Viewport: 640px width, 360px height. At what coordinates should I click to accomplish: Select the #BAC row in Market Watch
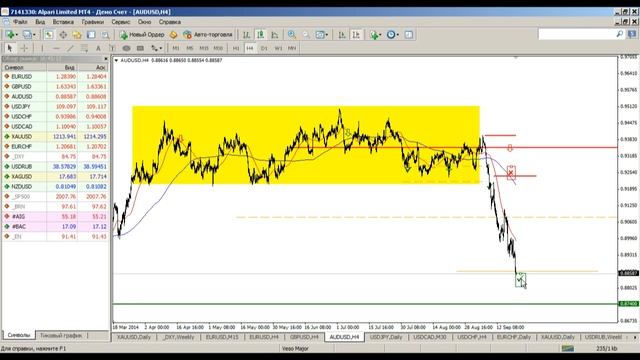click(x=55, y=227)
